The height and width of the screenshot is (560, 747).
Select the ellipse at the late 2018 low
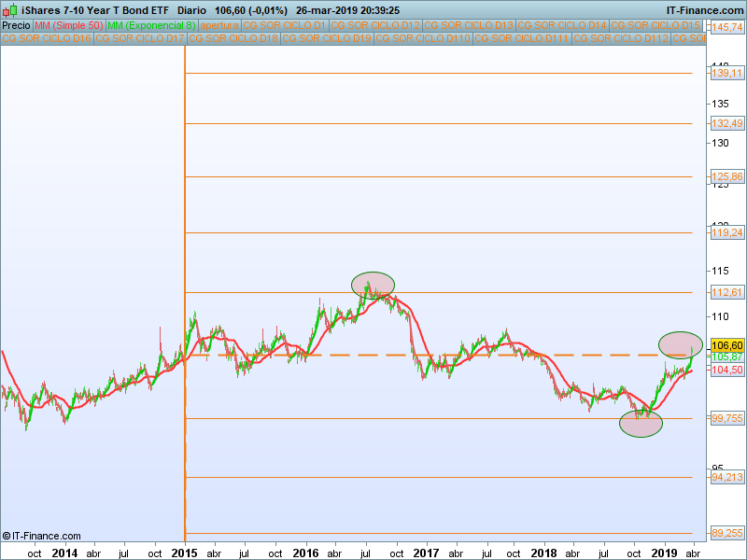[x=641, y=423]
